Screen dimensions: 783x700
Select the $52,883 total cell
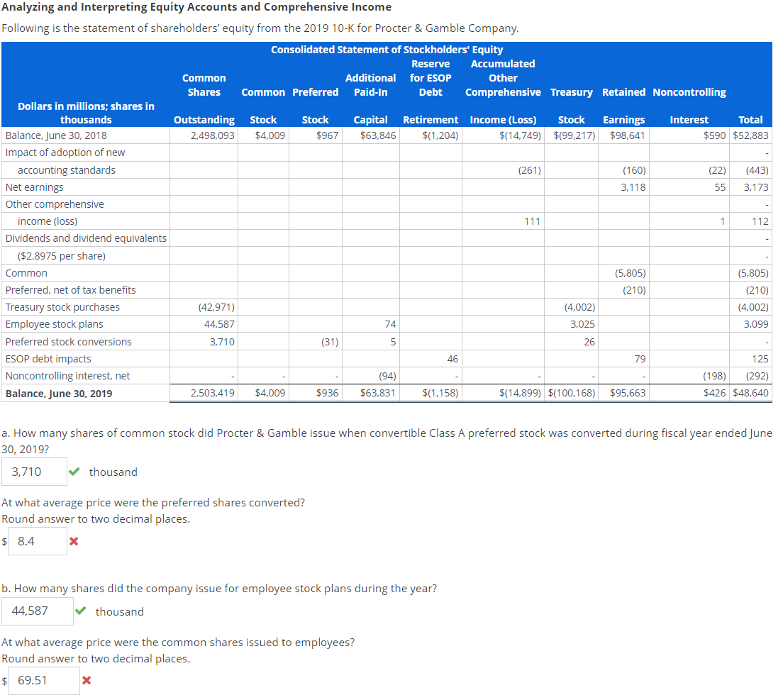click(751, 135)
